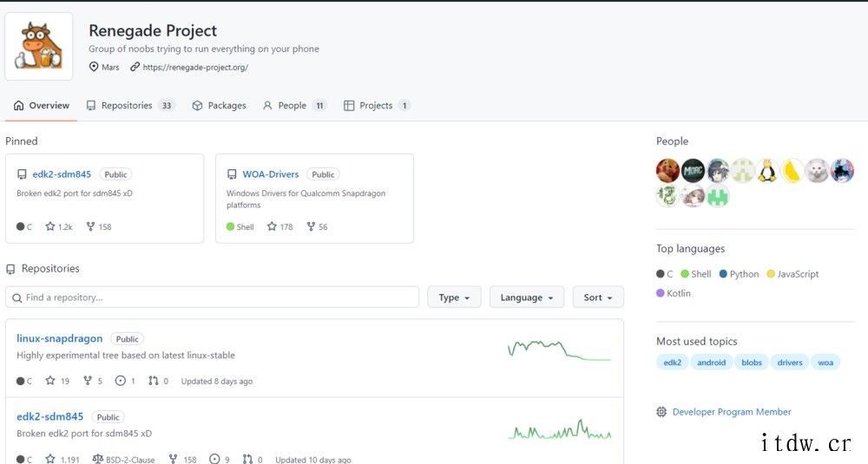Open the Projects tab
Image resolution: width=868 pixels, height=464 pixels.
[377, 105]
